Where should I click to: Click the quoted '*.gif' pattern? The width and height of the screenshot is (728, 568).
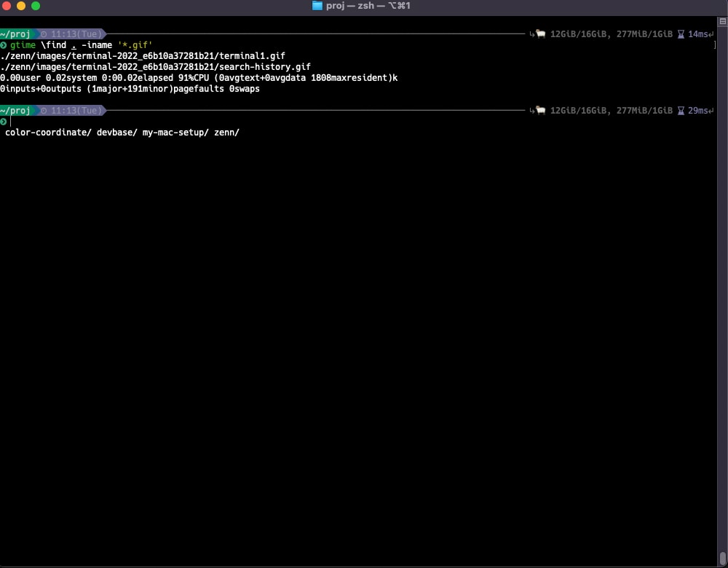click(x=135, y=45)
